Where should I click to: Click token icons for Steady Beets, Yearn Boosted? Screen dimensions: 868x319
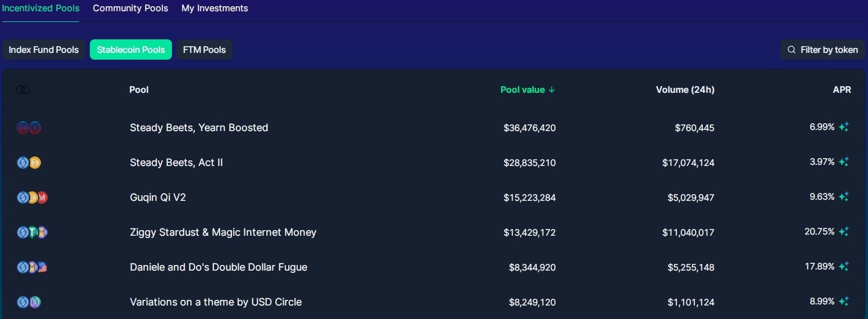(29, 128)
